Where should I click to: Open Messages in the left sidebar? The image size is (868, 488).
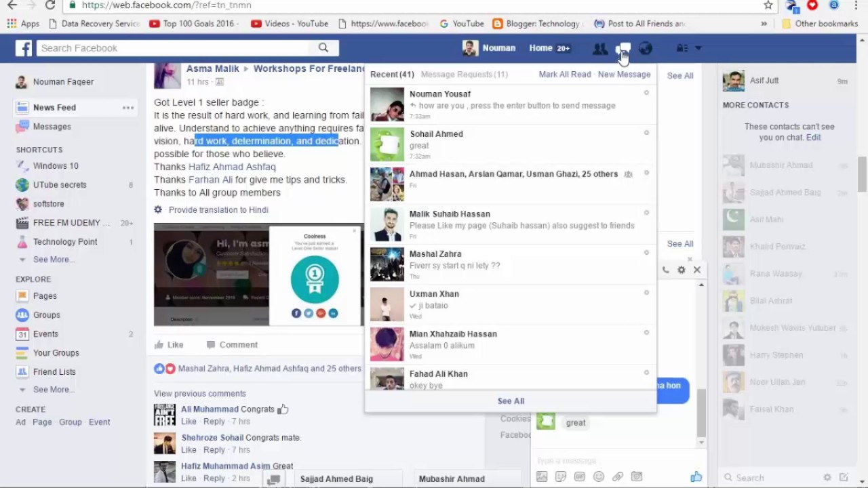(52, 127)
